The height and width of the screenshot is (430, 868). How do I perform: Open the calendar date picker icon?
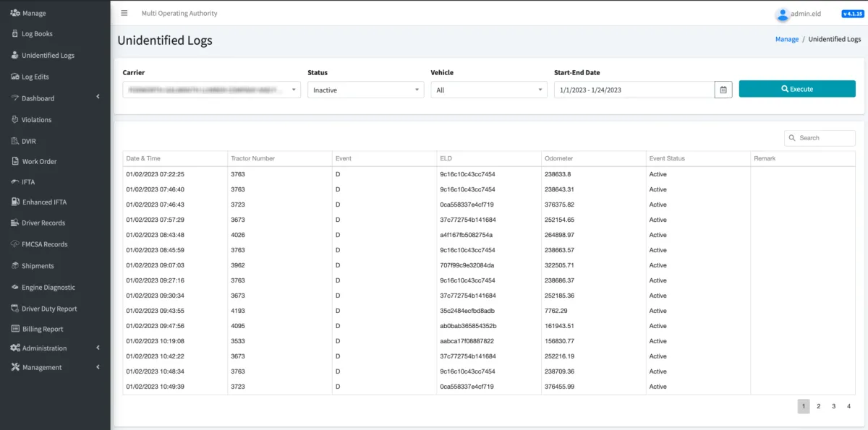pyautogui.click(x=723, y=90)
